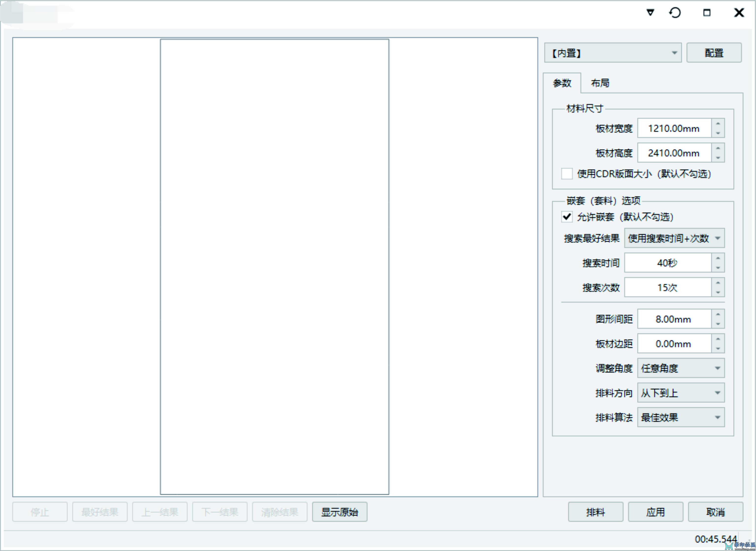
Task: Uncheck 允许嵌套 checkbox
Action: tap(567, 217)
